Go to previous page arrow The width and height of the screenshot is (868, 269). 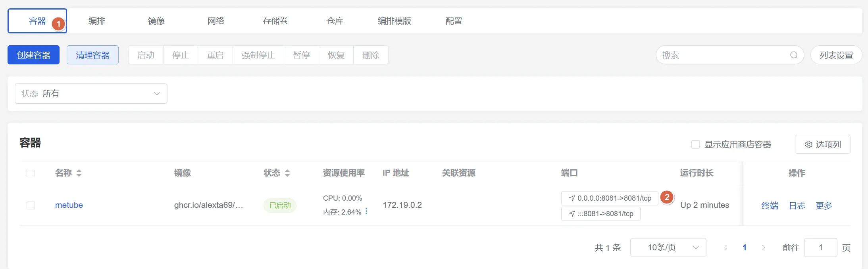[725, 248]
